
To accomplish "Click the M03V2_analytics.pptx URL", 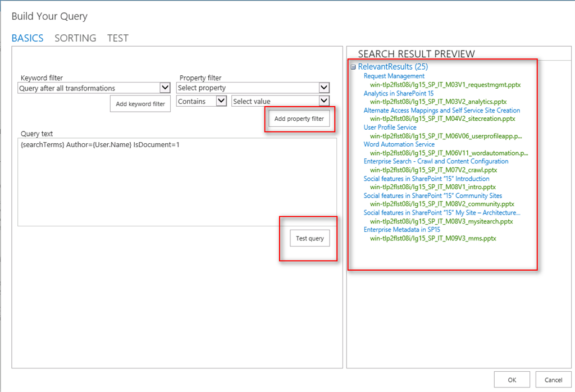I will coord(438,102).
